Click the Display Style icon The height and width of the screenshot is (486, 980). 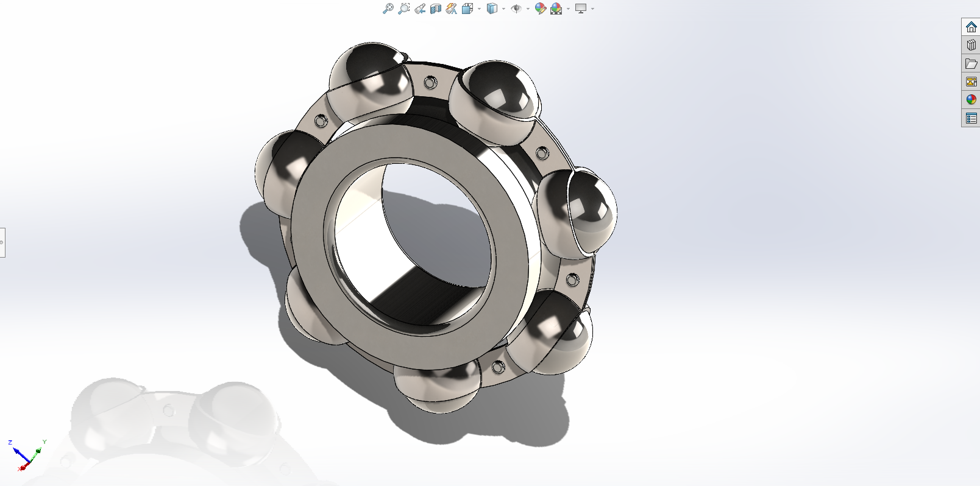492,9
